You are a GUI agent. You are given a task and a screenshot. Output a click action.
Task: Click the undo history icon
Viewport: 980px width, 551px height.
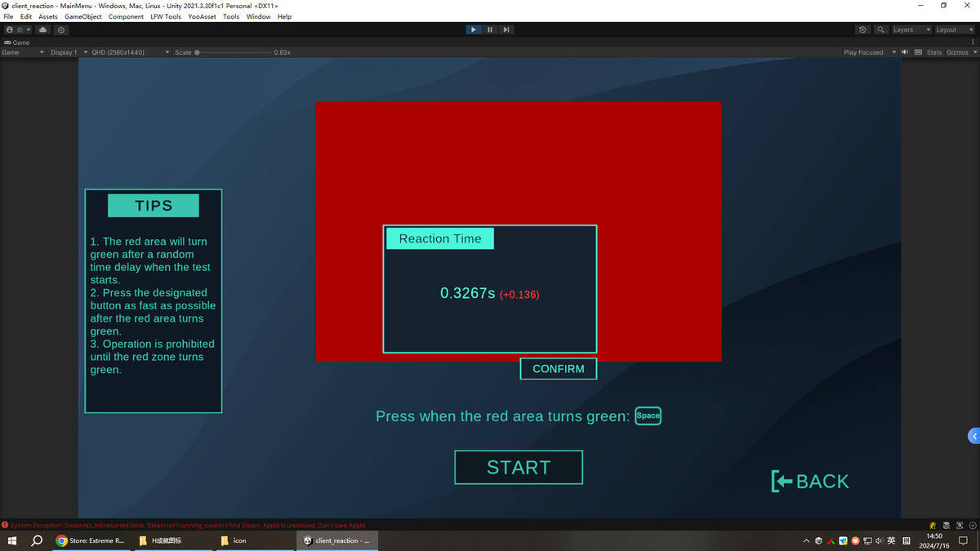[863, 29]
